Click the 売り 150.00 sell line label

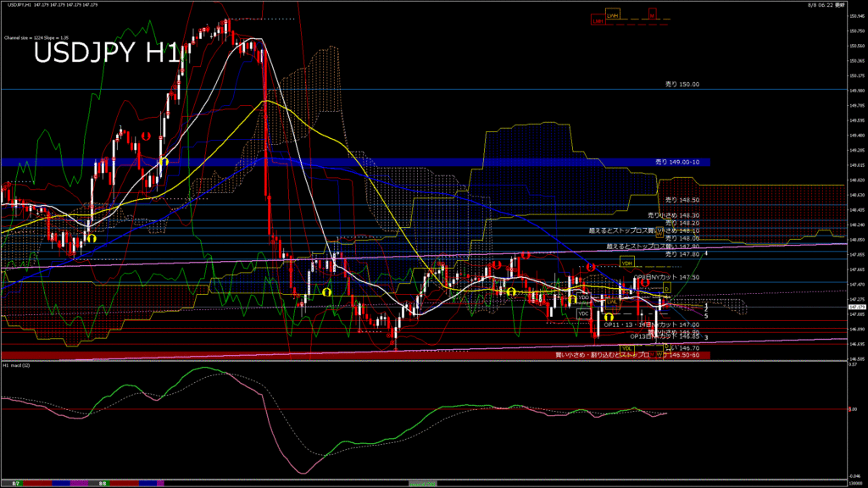click(x=682, y=85)
